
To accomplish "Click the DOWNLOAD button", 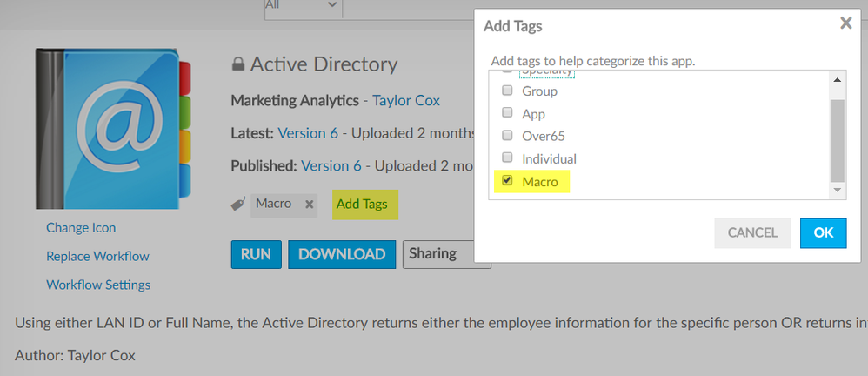I will point(342,254).
